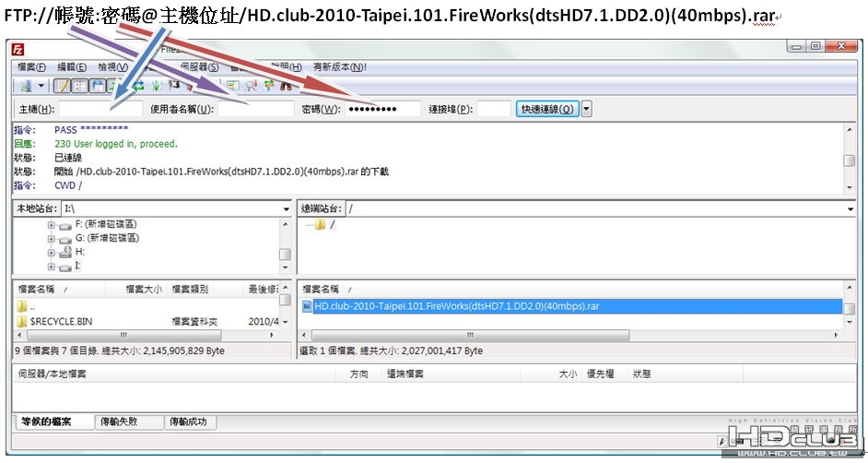This screenshot has width=868, height=463.
Task: Focus the 使用者名稱(U) username field
Action: tap(256, 109)
